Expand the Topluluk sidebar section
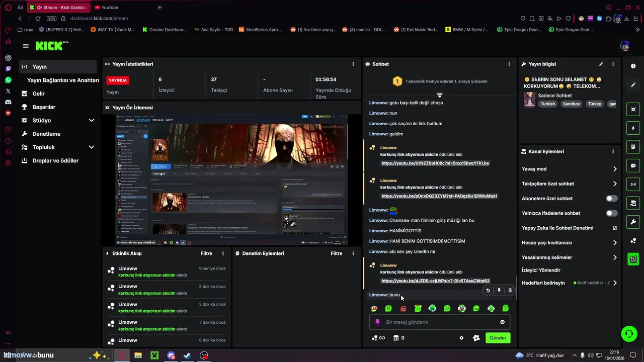Screen dimensions: 644x362 pos(91,147)
